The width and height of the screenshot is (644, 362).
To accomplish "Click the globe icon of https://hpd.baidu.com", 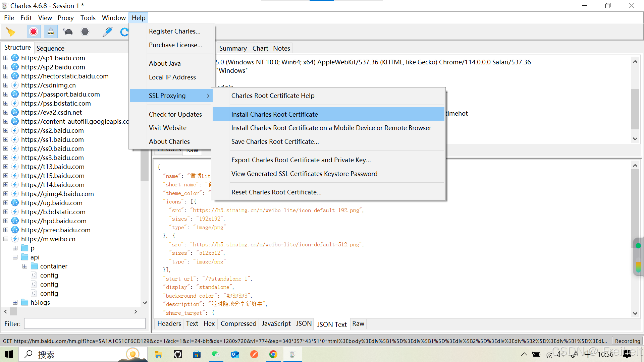I will [15, 221].
